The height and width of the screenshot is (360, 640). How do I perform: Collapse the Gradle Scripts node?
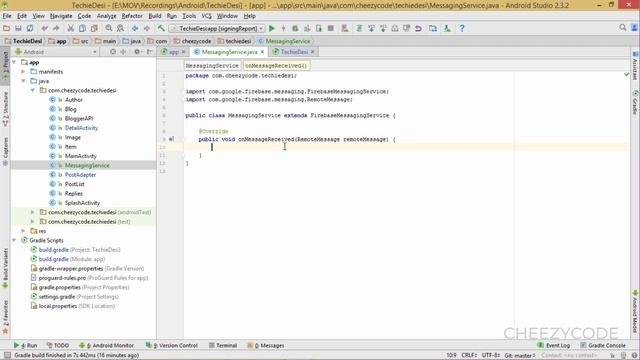pyautogui.click(x=14, y=240)
